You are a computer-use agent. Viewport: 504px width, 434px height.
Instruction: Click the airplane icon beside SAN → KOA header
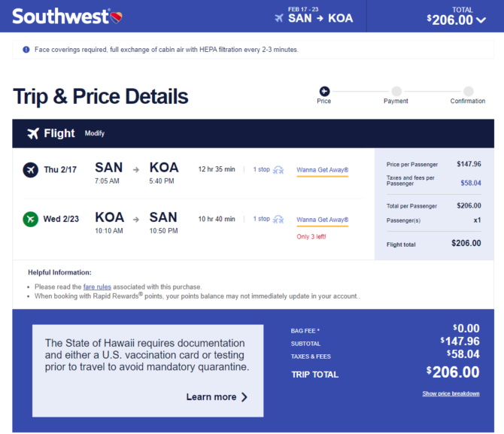pos(278,18)
